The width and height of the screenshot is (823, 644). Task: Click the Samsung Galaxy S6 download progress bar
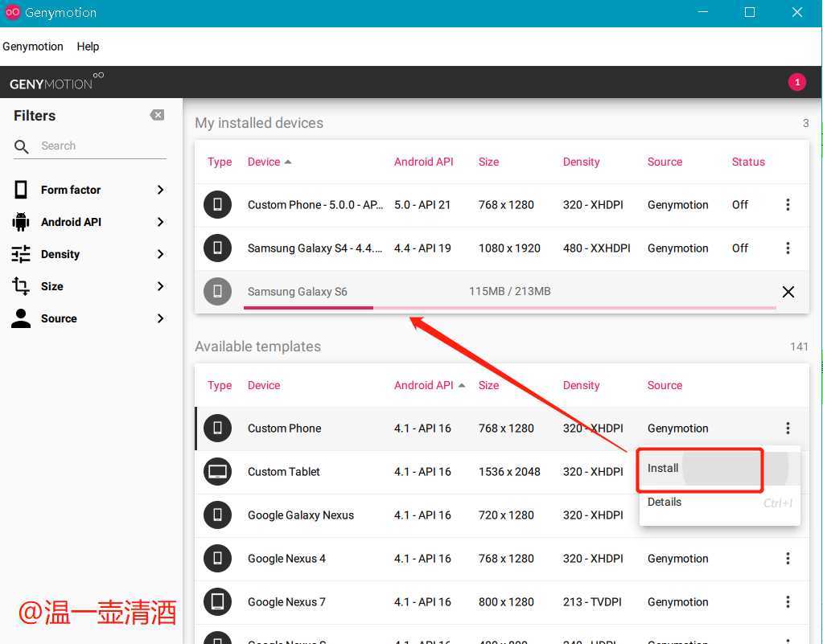[x=510, y=308]
